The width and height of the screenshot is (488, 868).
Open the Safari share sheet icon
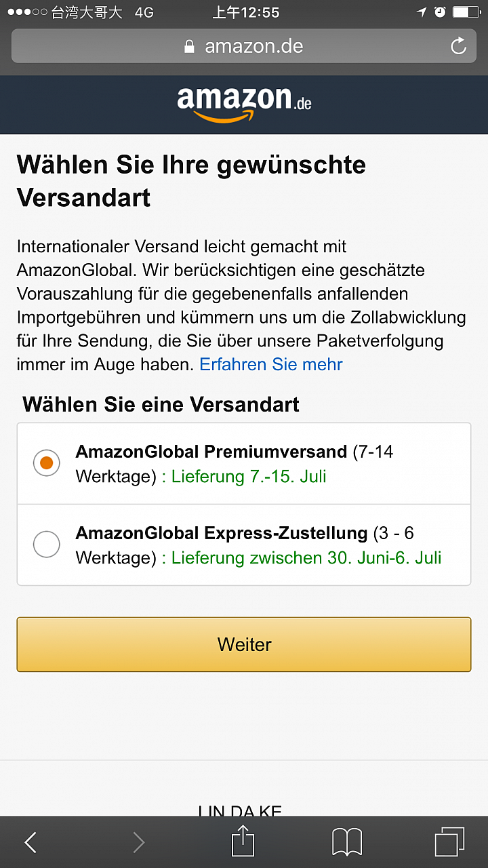(x=243, y=840)
